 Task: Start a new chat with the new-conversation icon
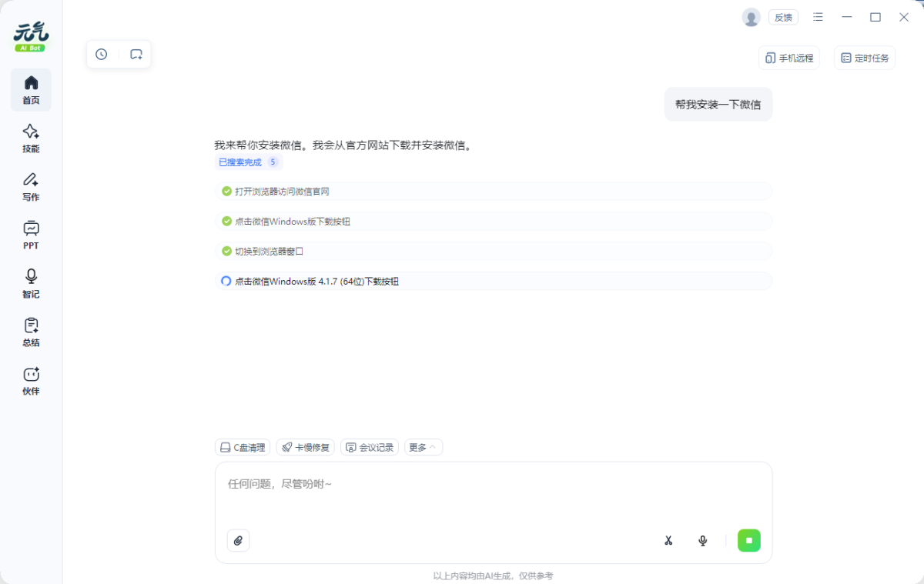(137, 54)
